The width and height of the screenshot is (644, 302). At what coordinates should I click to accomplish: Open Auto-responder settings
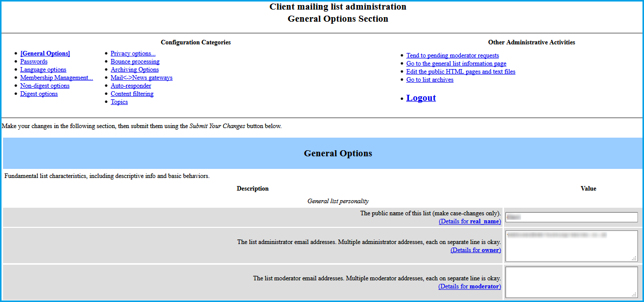point(131,86)
